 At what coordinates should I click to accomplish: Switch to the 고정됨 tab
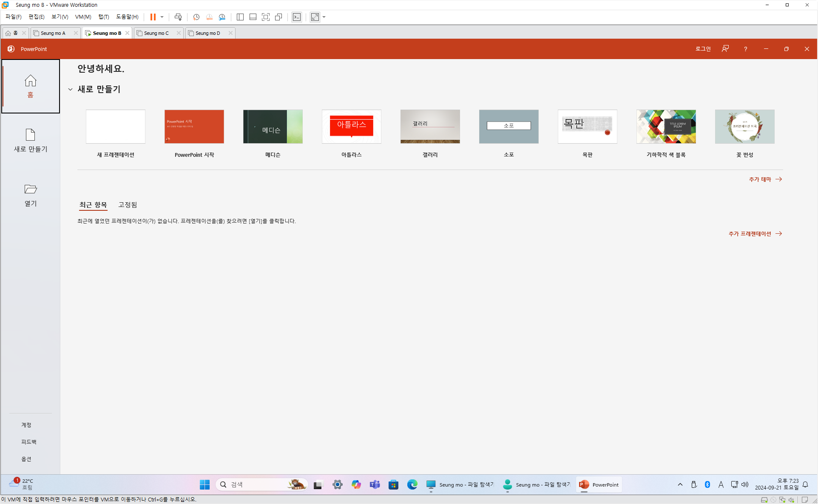point(128,205)
